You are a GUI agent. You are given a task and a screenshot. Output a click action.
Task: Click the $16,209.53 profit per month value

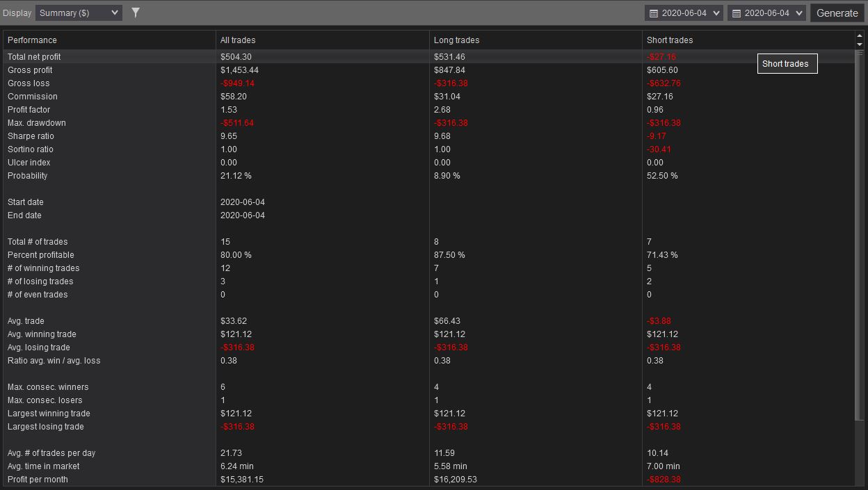pyautogui.click(x=456, y=480)
